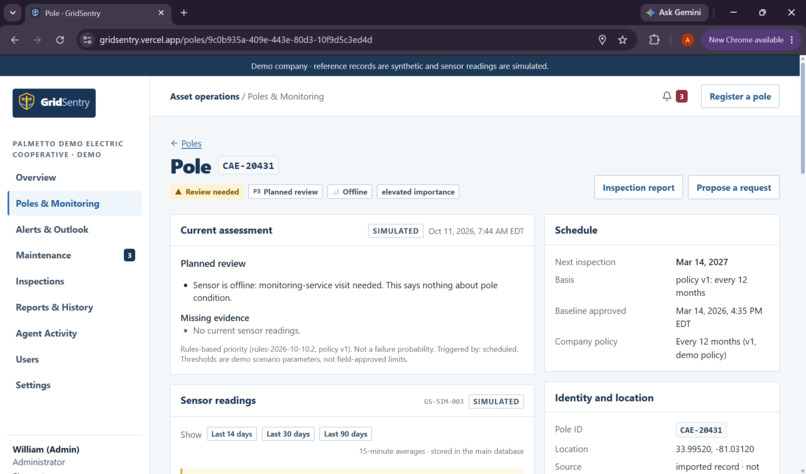The image size is (806, 474).
Task: Open site information icon in address bar
Action: pos(87,40)
